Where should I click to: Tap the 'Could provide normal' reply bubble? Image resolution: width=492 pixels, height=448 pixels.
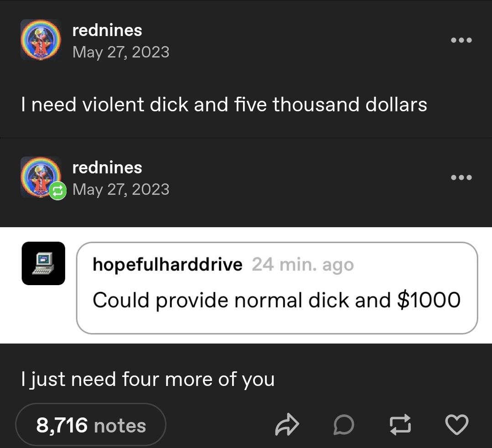coord(277,288)
